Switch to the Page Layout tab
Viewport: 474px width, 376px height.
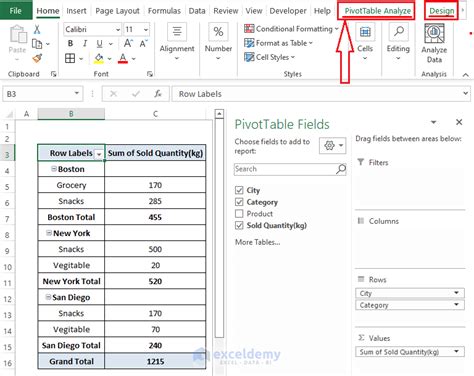pyautogui.click(x=117, y=11)
